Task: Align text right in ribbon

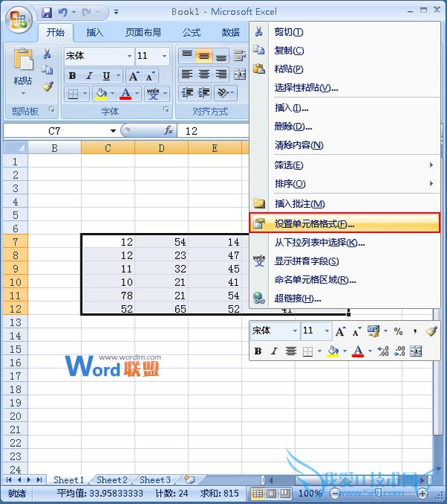Action: [221, 74]
